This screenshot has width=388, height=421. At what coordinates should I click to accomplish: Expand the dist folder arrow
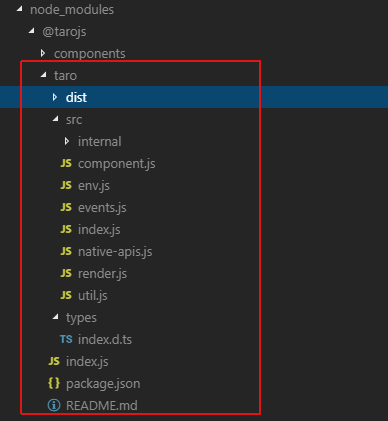click(55, 97)
